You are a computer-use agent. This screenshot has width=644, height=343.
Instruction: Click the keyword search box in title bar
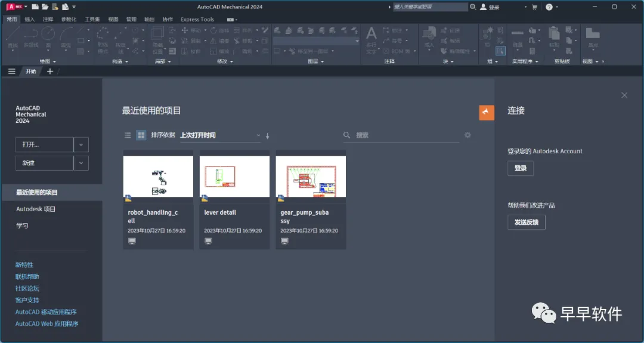pyautogui.click(x=430, y=7)
